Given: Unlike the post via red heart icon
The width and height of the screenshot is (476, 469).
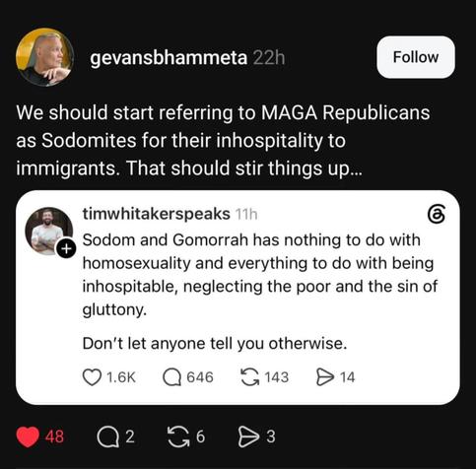Looking at the screenshot, I should pyautogui.click(x=28, y=436).
